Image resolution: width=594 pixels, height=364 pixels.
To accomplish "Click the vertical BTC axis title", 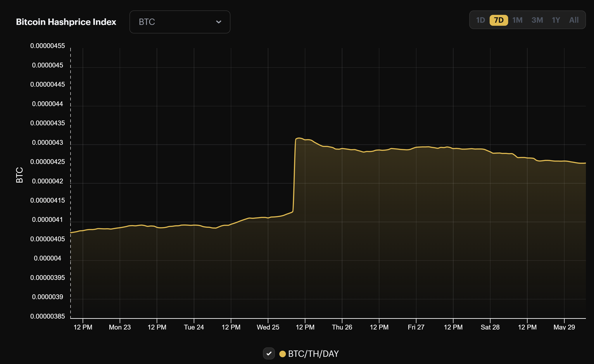I will [19, 175].
